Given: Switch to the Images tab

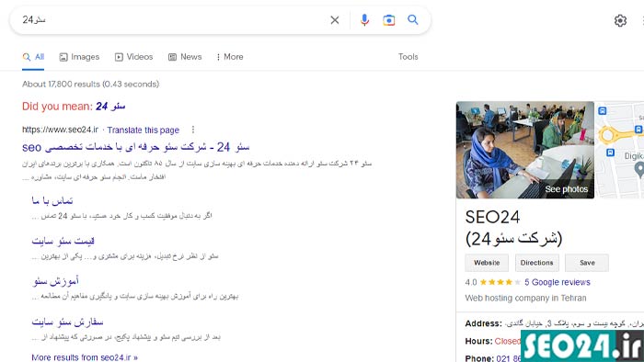Looking at the screenshot, I should (79, 57).
